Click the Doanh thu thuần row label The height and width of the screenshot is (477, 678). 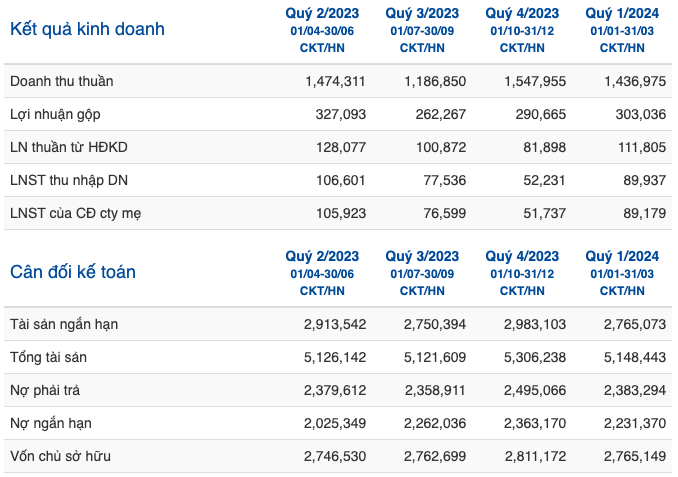pos(61,81)
